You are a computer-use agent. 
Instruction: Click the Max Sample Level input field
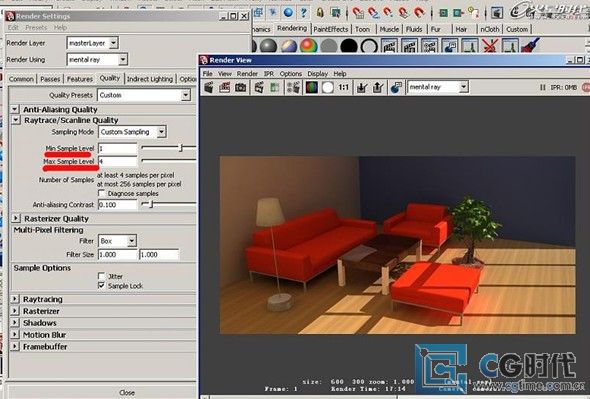pos(117,161)
